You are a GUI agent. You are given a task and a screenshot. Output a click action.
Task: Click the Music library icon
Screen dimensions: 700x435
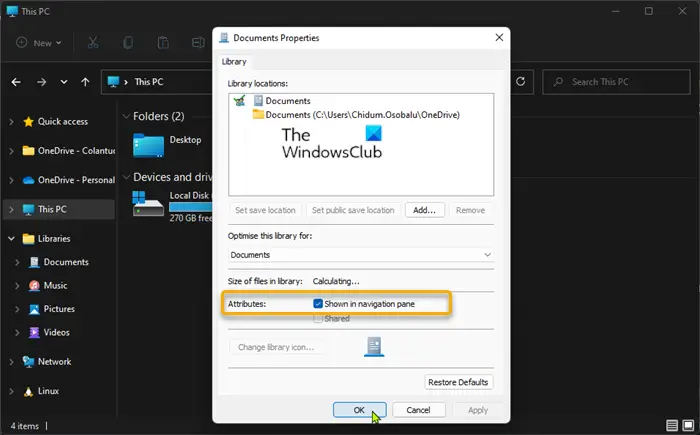click(34, 285)
